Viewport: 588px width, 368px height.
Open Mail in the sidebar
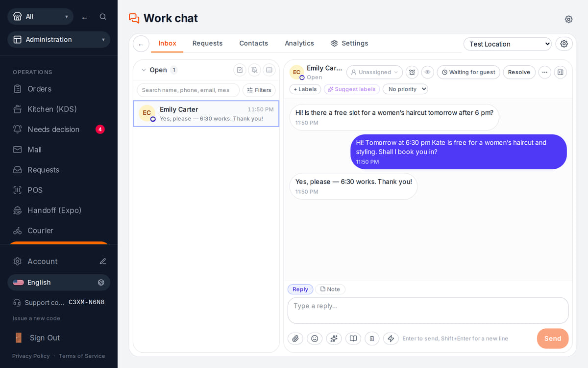tap(59, 149)
